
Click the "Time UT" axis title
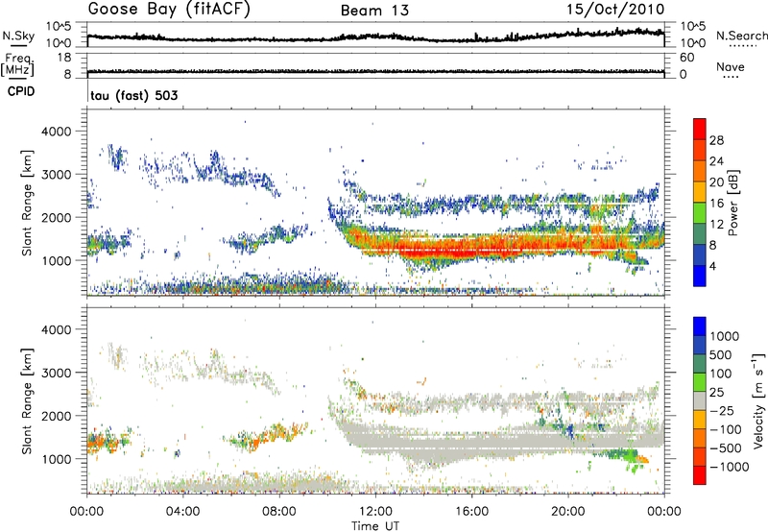[x=375, y=526]
